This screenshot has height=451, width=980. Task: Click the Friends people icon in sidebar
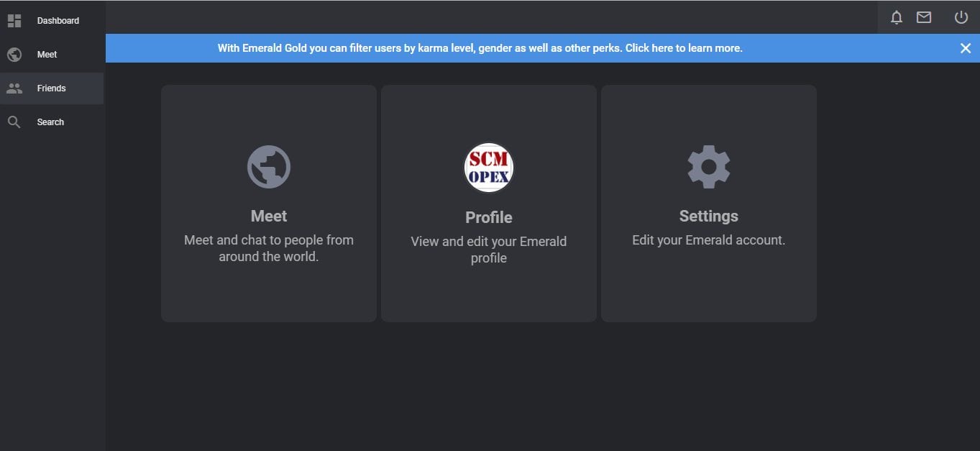[x=14, y=88]
